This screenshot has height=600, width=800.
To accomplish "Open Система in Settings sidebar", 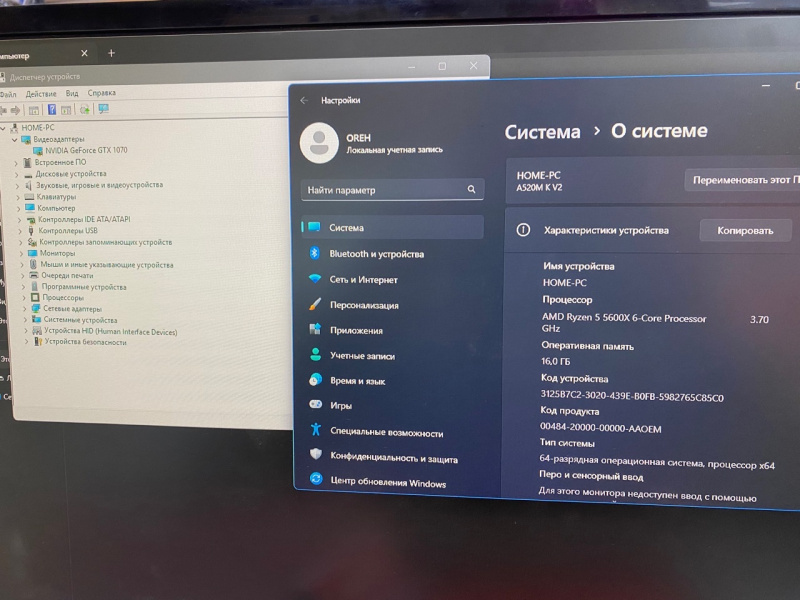I will tap(392, 228).
